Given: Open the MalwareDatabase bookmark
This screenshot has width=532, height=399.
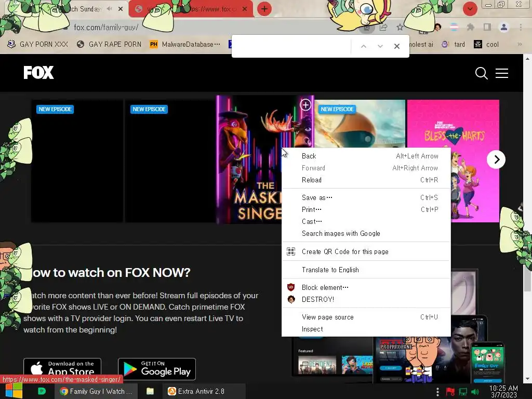Looking at the screenshot, I should pos(185,45).
